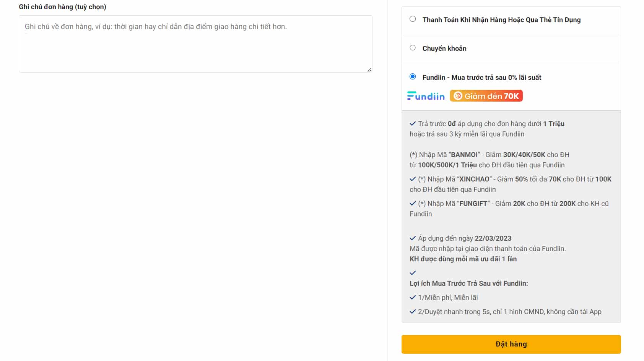This screenshot has width=644, height=361.
Task: Click the 'Giảm đến 70K' text
Action: click(491, 96)
